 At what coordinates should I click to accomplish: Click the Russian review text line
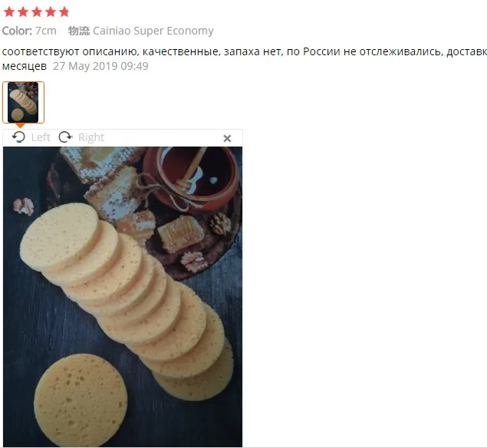tap(245, 51)
